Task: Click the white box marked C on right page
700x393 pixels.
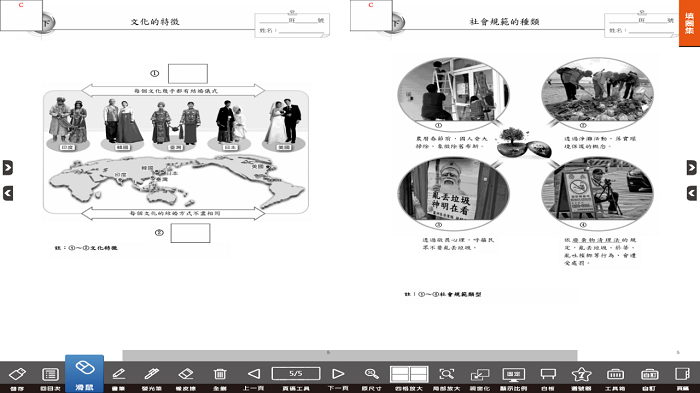Action: tap(371, 15)
